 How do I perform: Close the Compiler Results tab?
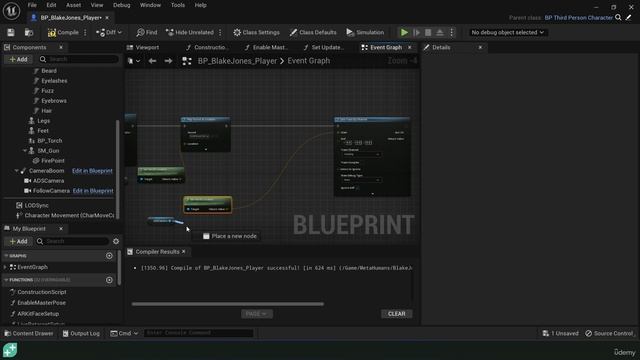(x=184, y=251)
